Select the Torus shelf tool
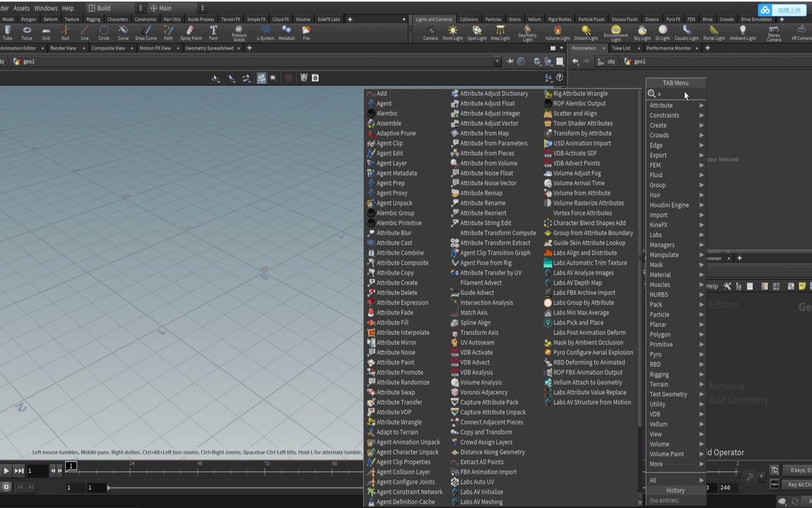 tap(27, 32)
